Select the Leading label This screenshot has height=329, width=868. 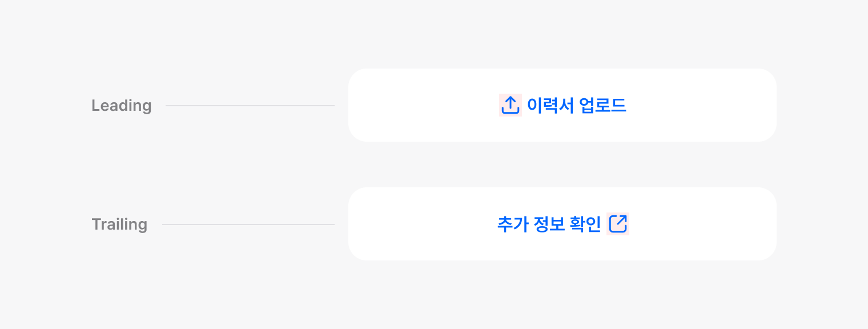pos(121,106)
